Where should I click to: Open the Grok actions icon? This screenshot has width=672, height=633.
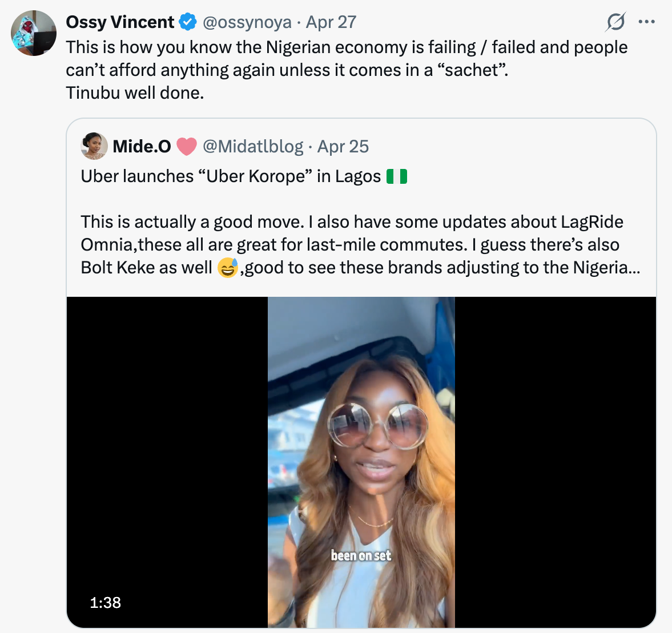tap(615, 22)
